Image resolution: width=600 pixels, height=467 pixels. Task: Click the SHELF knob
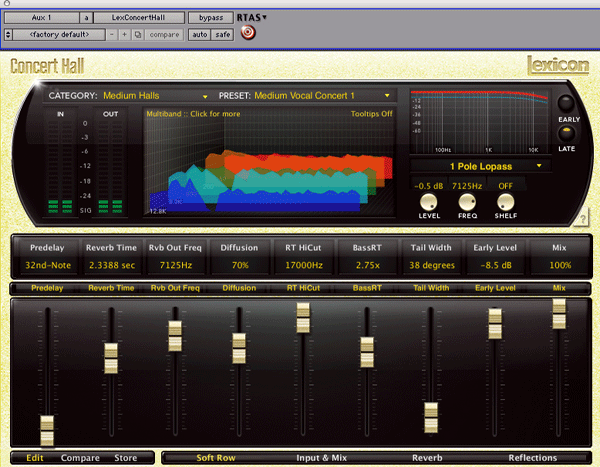pos(505,202)
